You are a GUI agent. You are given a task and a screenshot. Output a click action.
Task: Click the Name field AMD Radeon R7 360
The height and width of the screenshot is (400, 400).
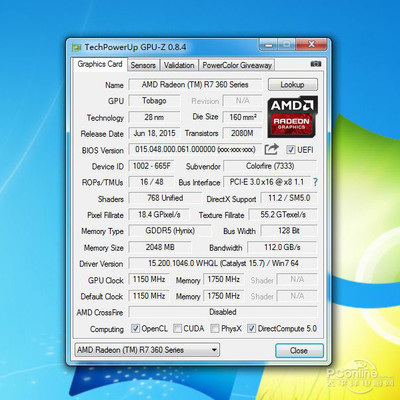[x=195, y=85]
